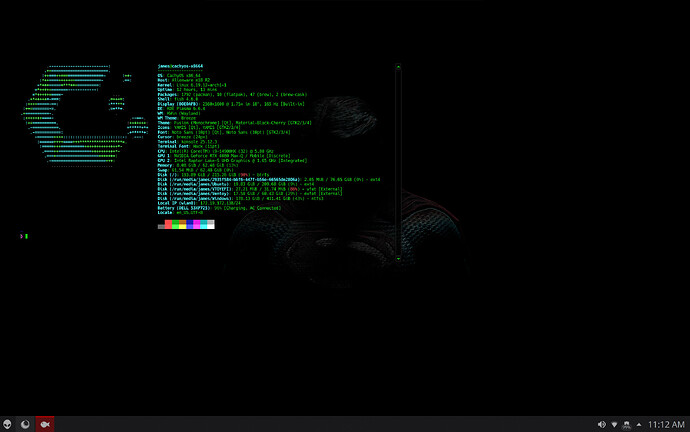Click the "Locale" line in fetch output
The height and width of the screenshot is (432, 690).
tap(180, 212)
